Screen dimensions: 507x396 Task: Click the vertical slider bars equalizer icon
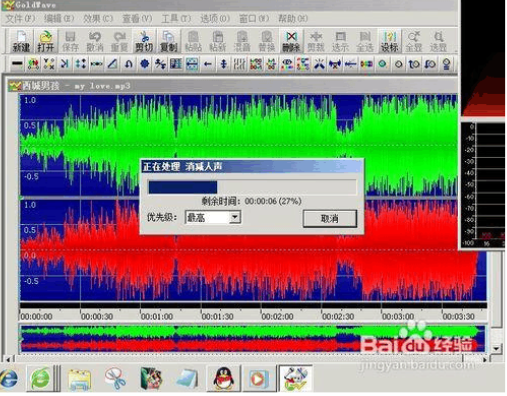click(240, 63)
